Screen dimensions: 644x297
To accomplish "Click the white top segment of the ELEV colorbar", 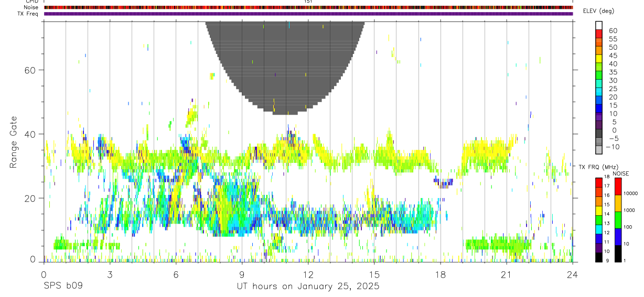I will 599,25.
